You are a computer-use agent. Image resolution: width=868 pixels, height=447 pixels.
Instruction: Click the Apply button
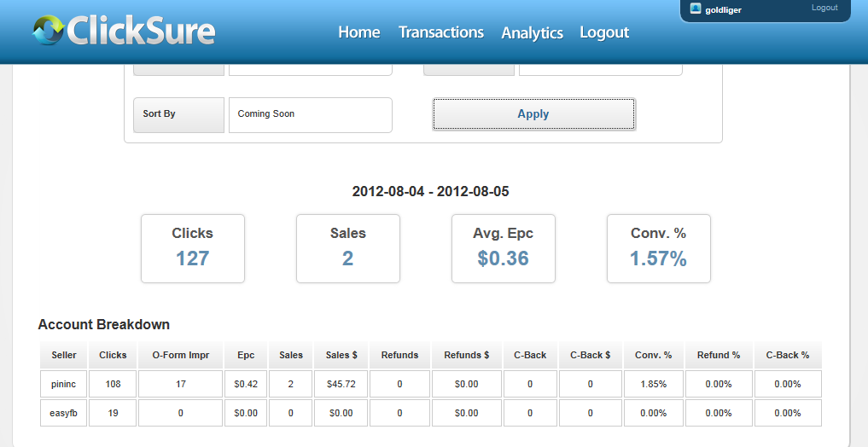point(533,114)
